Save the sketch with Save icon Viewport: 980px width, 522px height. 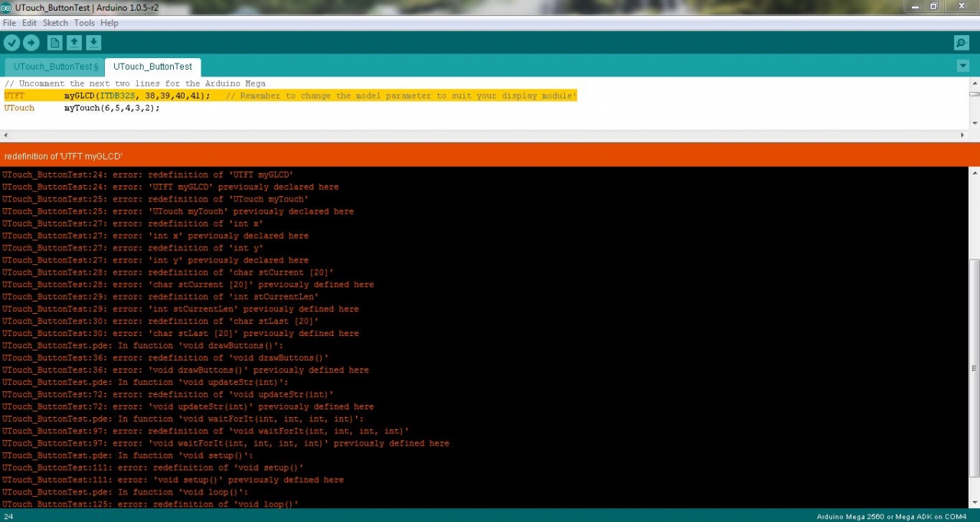[93, 43]
